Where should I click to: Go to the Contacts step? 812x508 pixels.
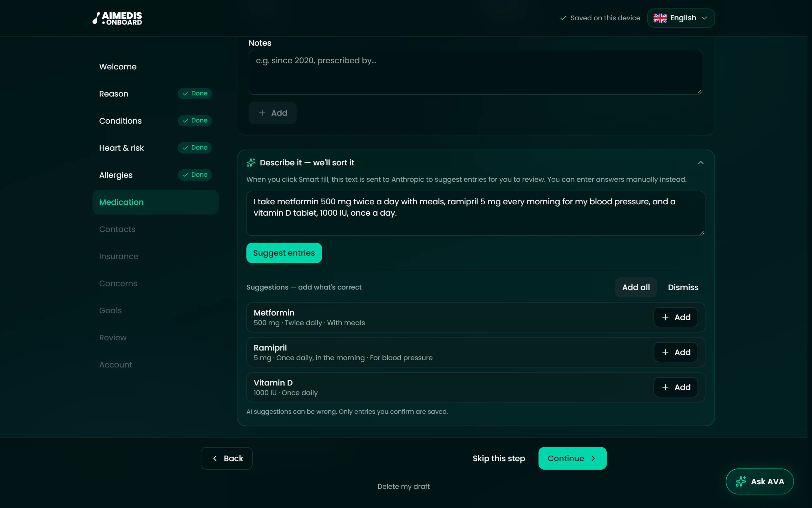coord(155,229)
